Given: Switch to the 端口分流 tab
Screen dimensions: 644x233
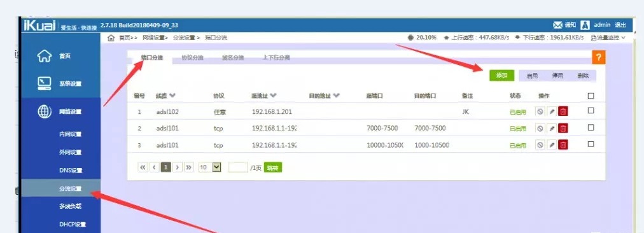Looking at the screenshot, I should coord(152,57).
